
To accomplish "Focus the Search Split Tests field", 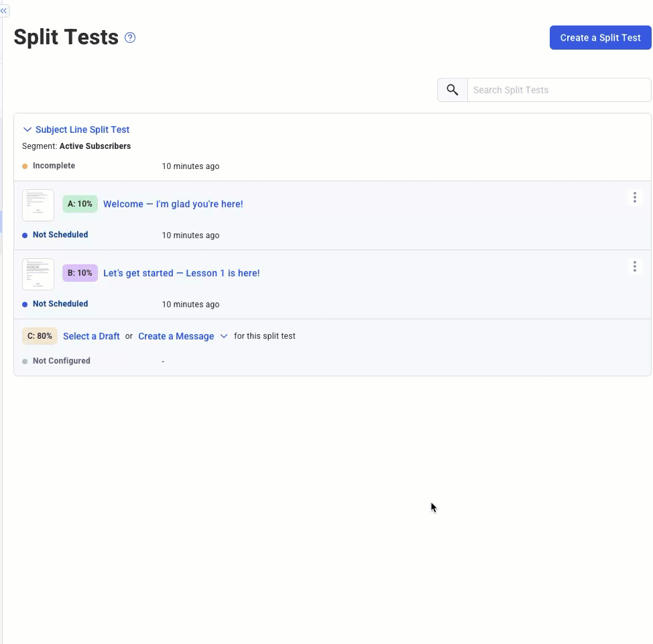I will tap(558, 90).
